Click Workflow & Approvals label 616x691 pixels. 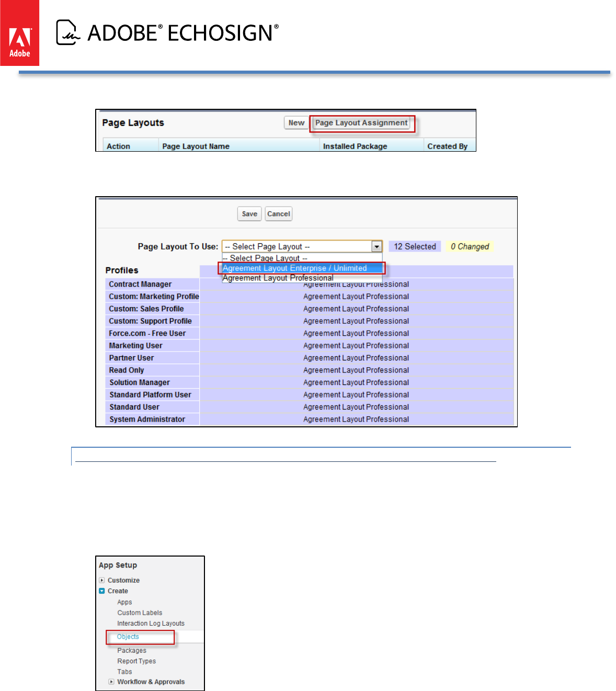point(151,682)
